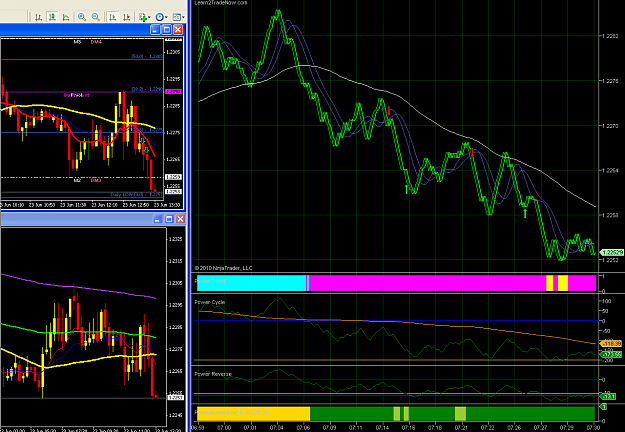Maximize the lower candlestick chart window
Image resolution: width=625 pixels, height=432 pixels.
pos(169,219)
